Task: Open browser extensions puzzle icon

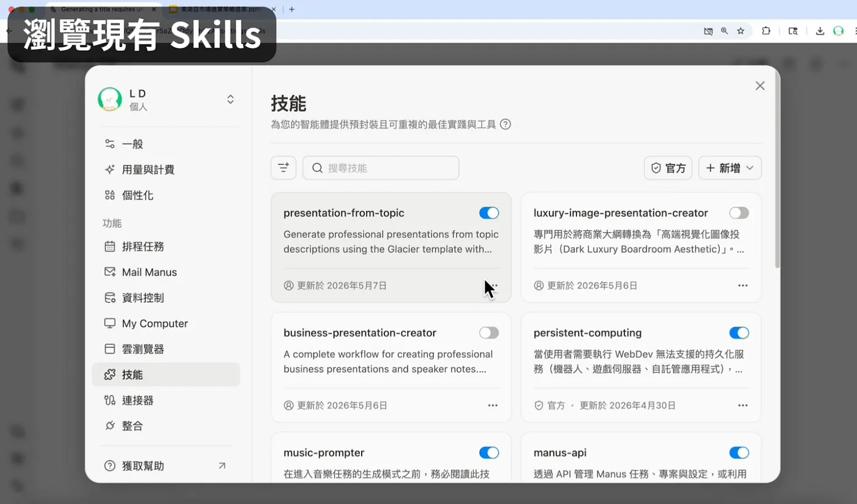Action: coord(766,31)
